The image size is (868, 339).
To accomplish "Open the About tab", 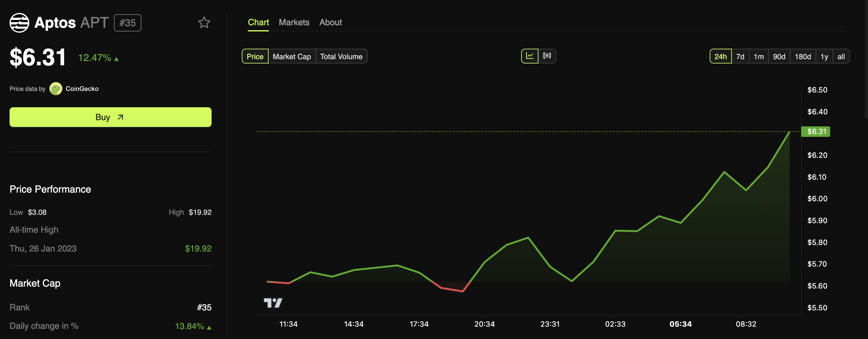I will click(x=330, y=22).
